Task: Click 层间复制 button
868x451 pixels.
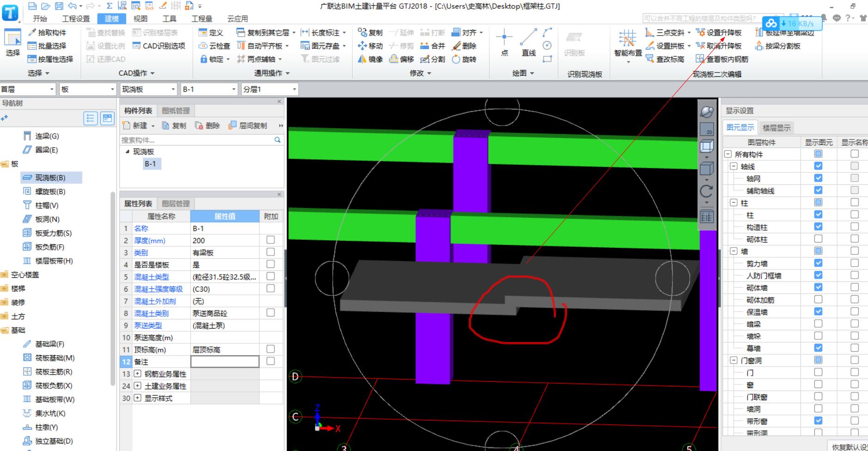Action: [x=248, y=125]
